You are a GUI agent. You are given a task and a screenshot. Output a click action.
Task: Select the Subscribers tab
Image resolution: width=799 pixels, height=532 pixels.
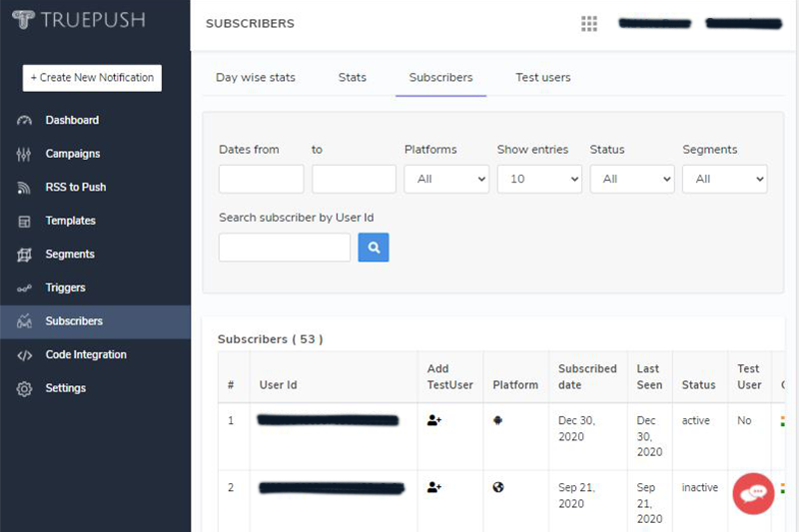440,78
